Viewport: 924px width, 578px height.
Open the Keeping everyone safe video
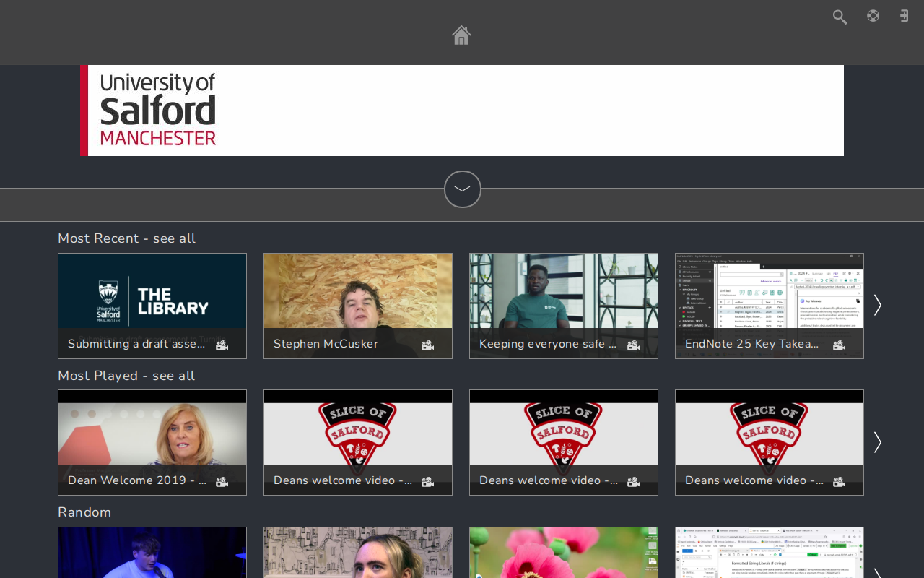(x=564, y=306)
